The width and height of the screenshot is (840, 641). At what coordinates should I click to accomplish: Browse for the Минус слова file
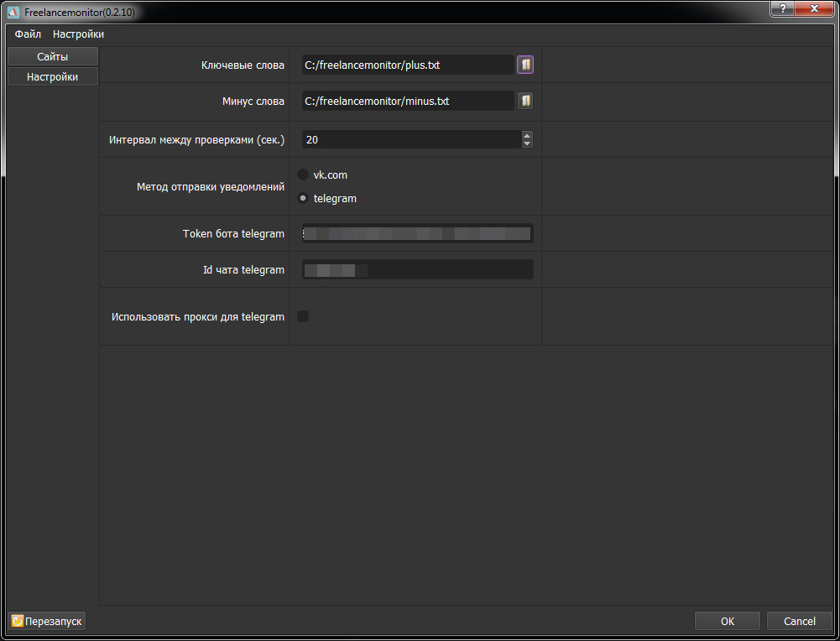525,101
